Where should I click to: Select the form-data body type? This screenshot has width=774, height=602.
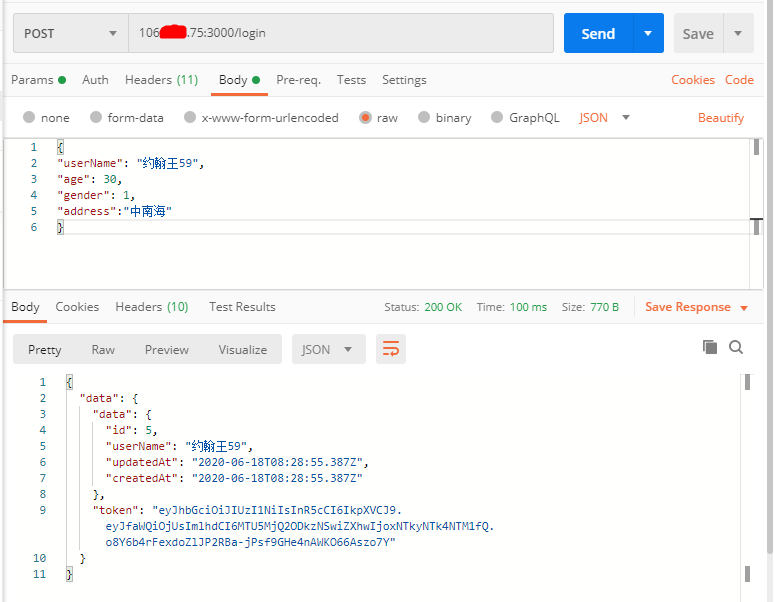click(x=96, y=117)
